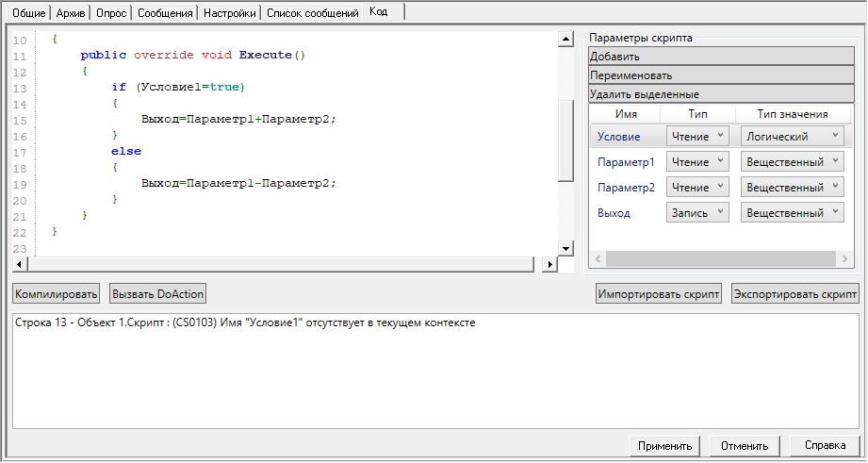The width and height of the screenshot is (868, 463).
Task: Open the Архив tab
Action: tap(71, 13)
